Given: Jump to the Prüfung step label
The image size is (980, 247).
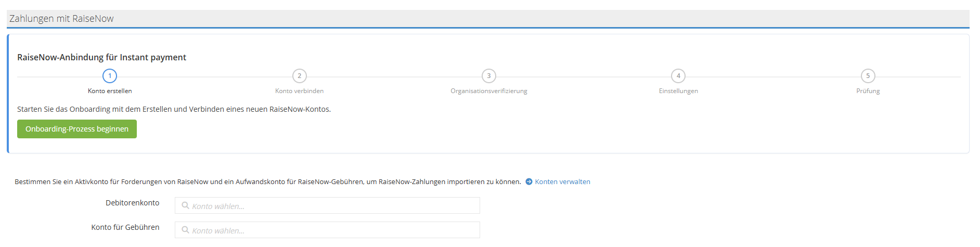Looking at the screenshot, I should (868, 91).
